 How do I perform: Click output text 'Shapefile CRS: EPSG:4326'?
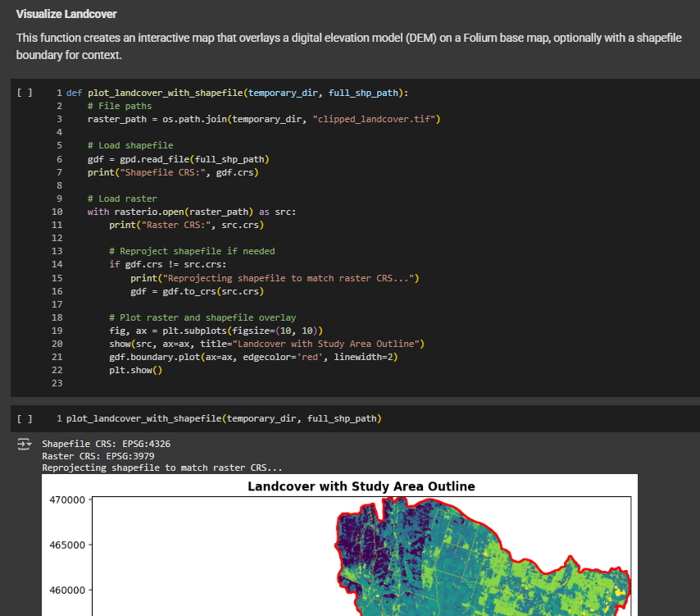pyautogui.click(x=107, y=444)
